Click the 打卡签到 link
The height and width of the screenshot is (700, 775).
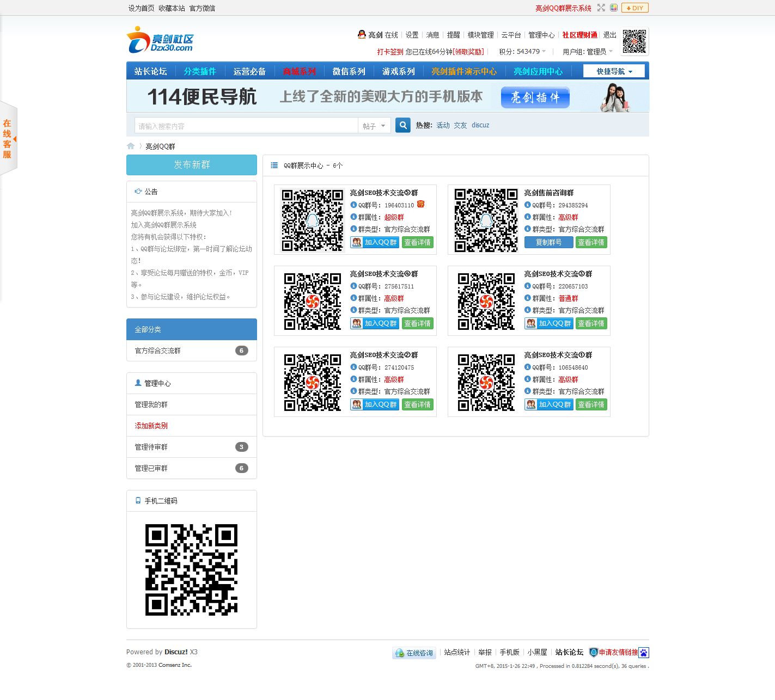(390, 52)
